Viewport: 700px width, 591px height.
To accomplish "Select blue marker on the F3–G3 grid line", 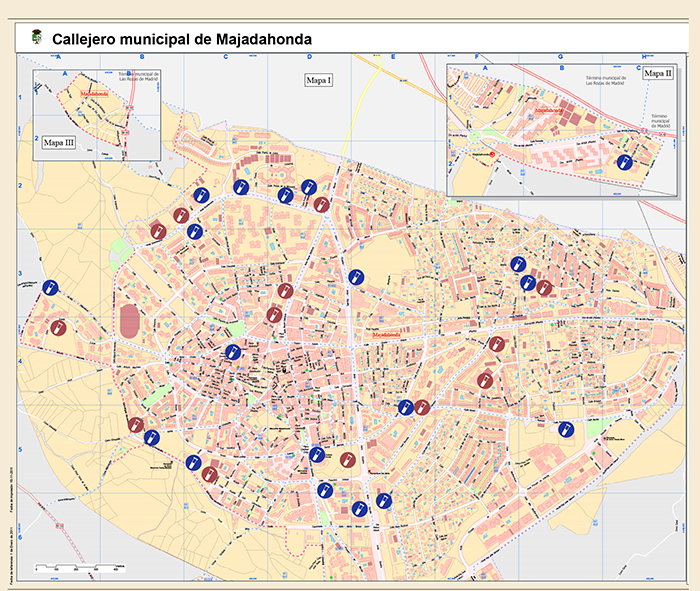I will (518, 264).
